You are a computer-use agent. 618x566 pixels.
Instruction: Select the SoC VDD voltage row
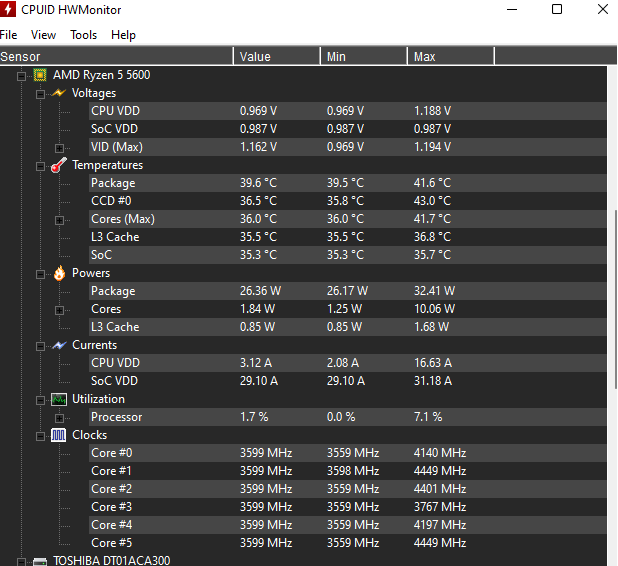click(x=348, y=129)
